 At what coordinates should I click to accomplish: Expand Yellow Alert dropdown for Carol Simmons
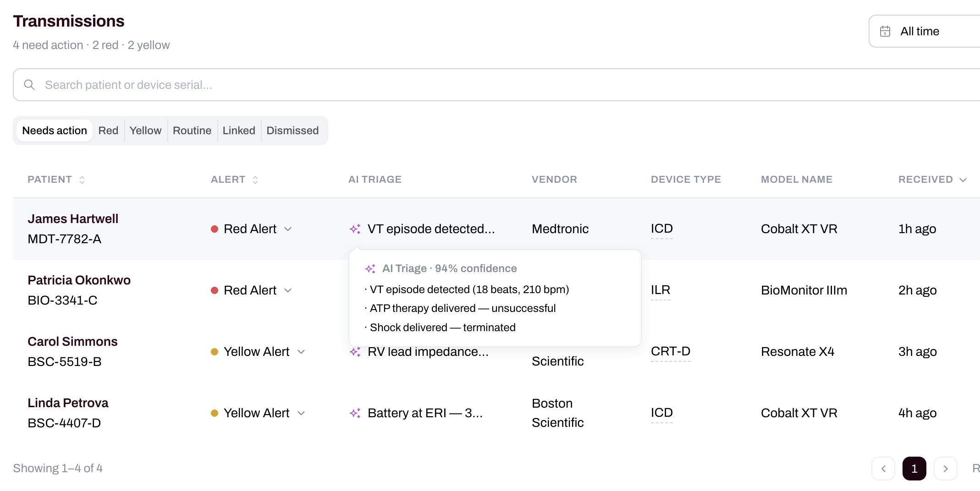[301, 352]
